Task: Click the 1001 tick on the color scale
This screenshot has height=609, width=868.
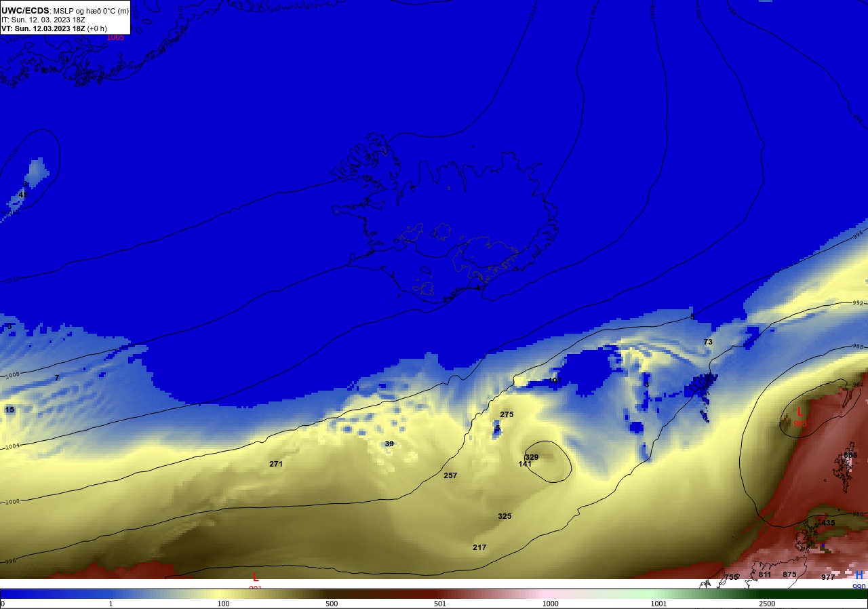Action: [x=658, y=604]
